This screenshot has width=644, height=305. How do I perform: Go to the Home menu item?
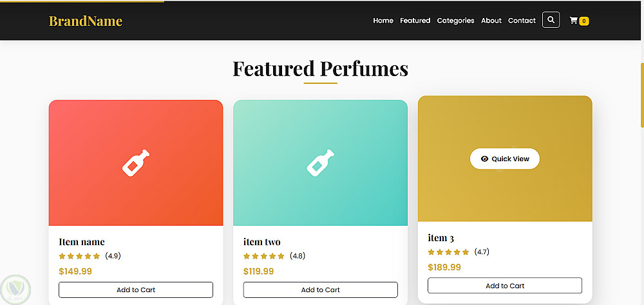point(383,21)
